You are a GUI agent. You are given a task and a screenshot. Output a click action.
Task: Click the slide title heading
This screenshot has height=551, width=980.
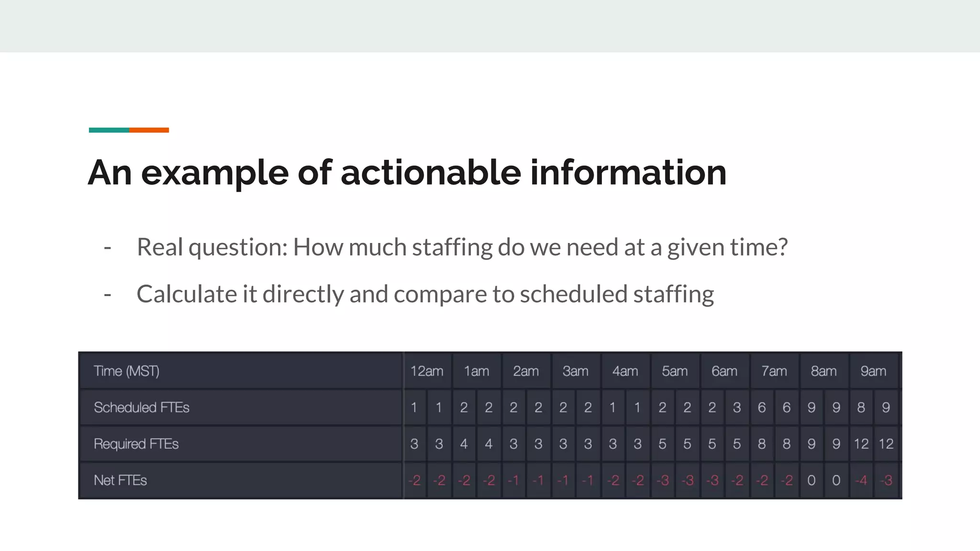(x=407, y=173)
